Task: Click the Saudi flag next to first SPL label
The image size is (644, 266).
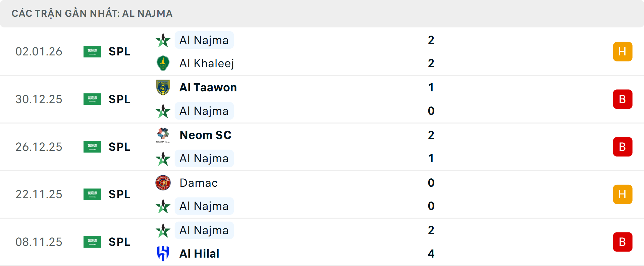Action: coord(92,51)
